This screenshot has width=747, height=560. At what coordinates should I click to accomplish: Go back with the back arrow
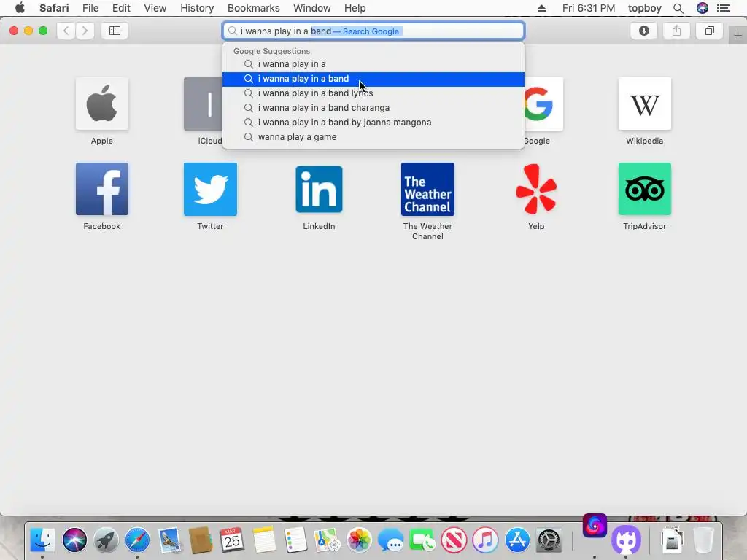point(66,31)
